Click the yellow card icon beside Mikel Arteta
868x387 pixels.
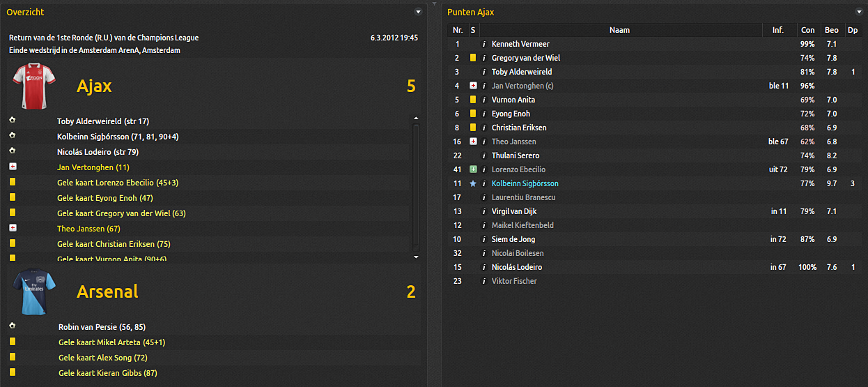pyautogui.click(x=13, y=342)
